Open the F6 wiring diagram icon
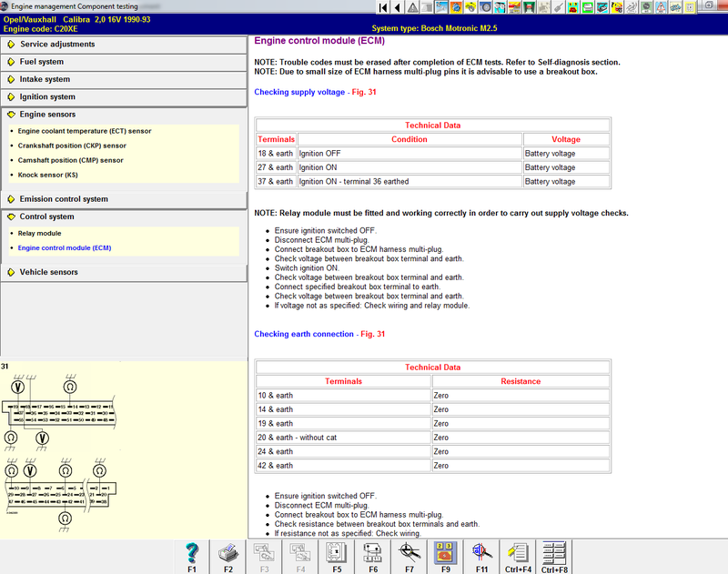Image resolution: width=728 pixels, height=574 pixels. 373,557
